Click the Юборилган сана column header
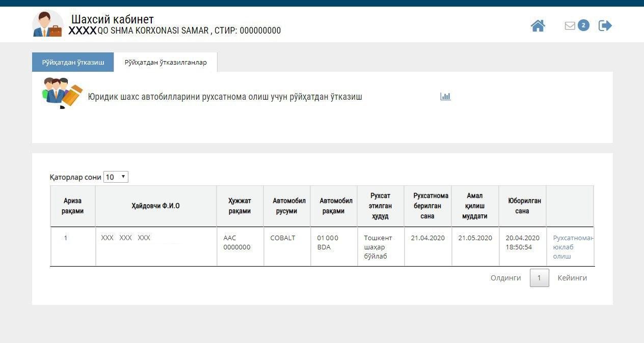 point(522,206)
